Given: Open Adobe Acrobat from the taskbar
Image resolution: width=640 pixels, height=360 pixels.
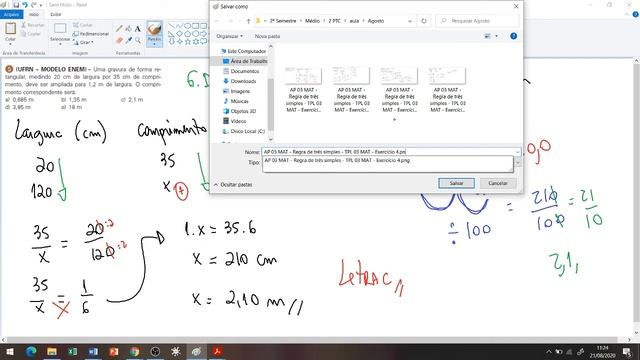Looking at the screenshot, I should point(217,351).
